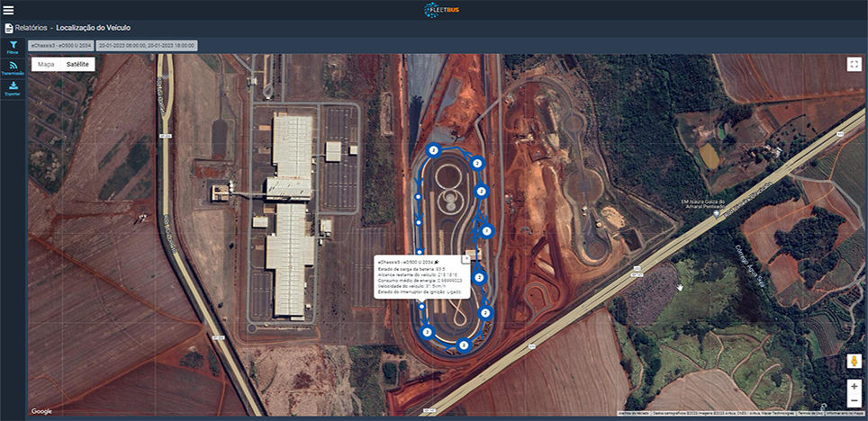Click the Google logo on map
The width and height of the screenshot is (868, 421).
point(41,411)
